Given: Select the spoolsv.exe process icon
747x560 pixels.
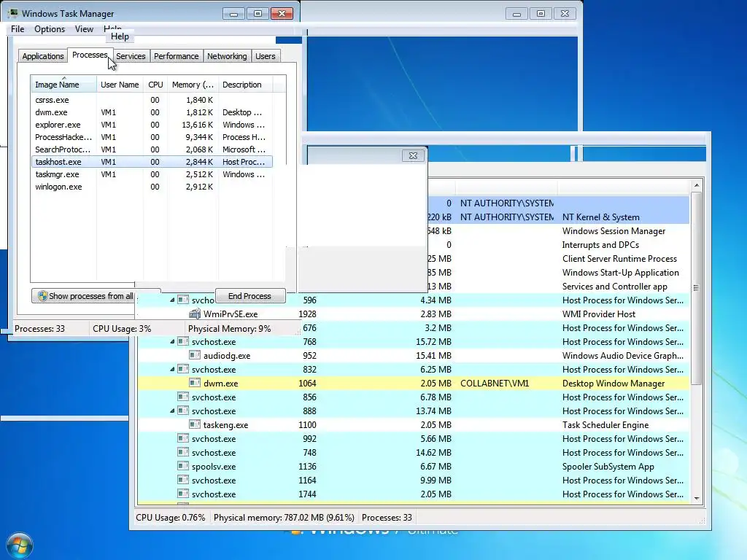Looking at the screenshot, I should 183,466.
